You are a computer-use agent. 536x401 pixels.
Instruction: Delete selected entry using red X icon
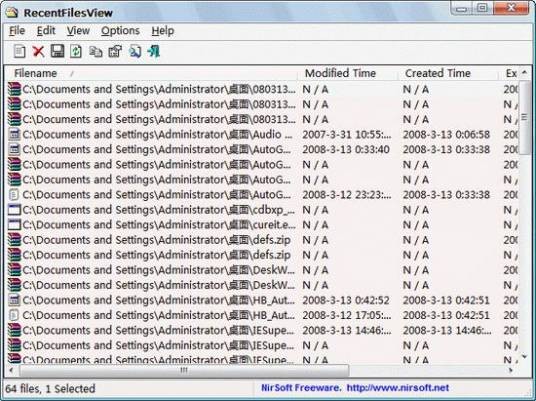point(38,52)
